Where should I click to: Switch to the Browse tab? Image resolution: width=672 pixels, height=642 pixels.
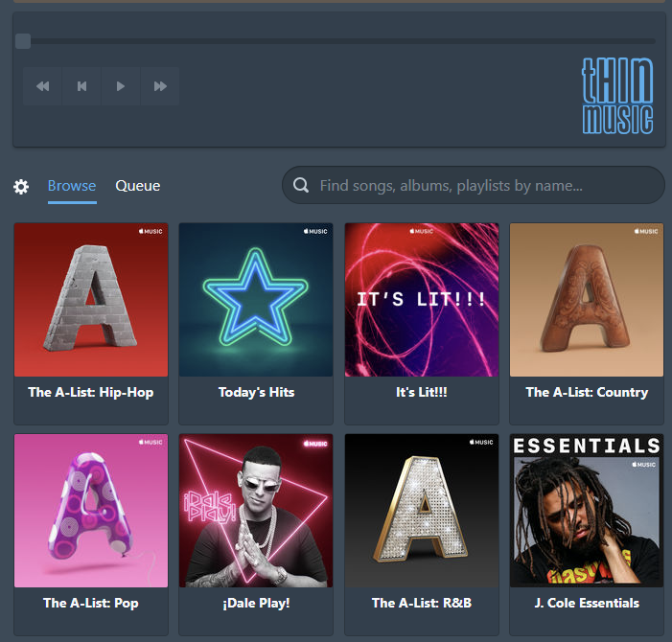point(72,186)
